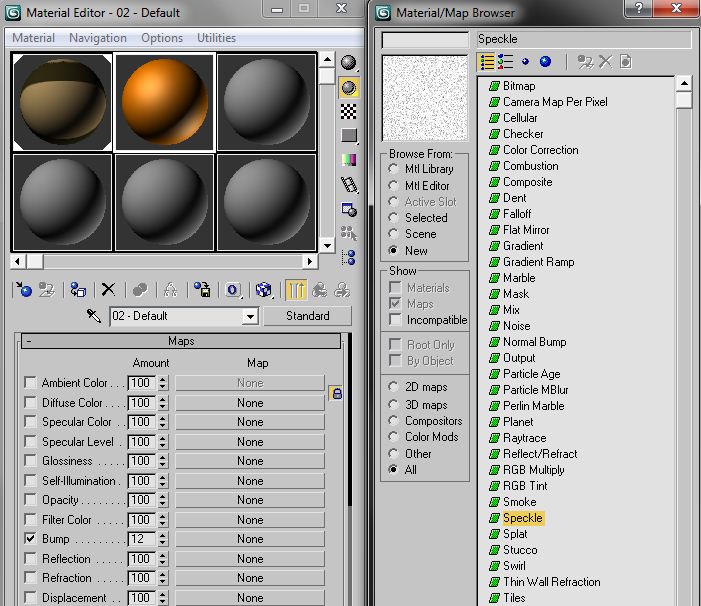Open the 02 - Default material name dropdown

tap(250, 316)
